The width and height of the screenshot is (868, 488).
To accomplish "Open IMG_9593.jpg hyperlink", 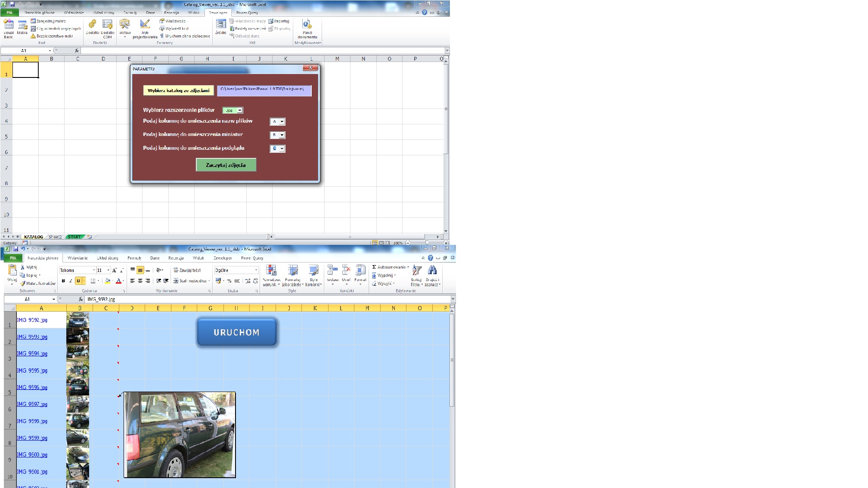I will click(32, 337).
